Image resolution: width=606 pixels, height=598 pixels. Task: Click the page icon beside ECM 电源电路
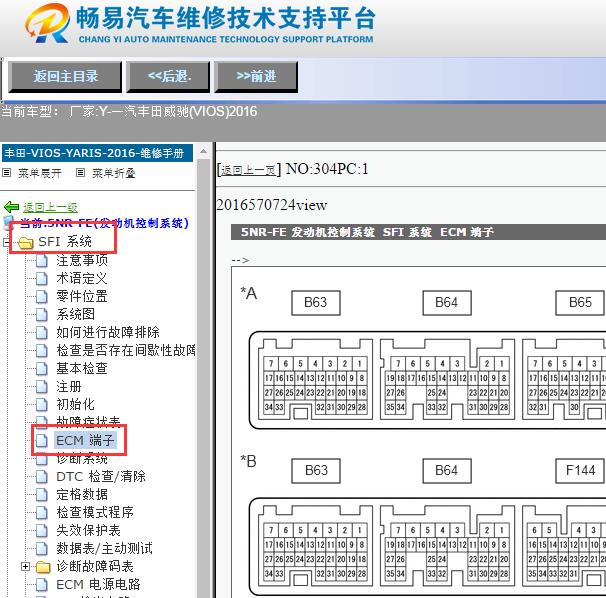(x=42, y=584)
